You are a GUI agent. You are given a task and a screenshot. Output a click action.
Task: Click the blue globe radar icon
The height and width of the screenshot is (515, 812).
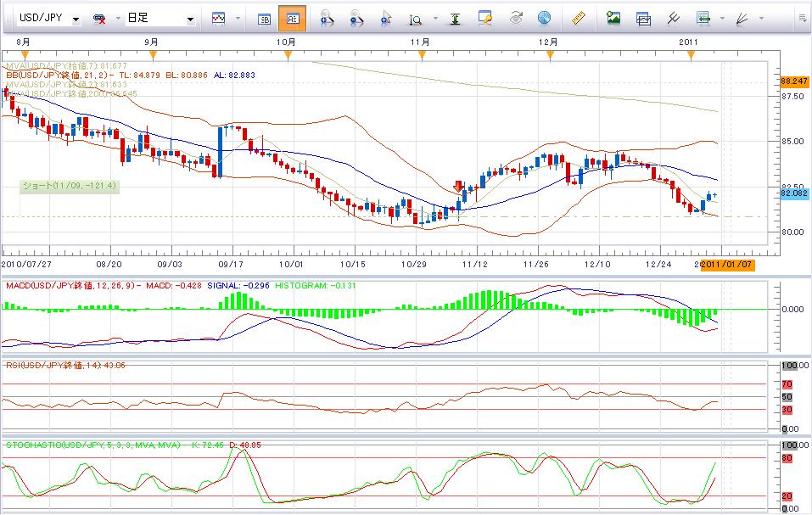point(544,19)
